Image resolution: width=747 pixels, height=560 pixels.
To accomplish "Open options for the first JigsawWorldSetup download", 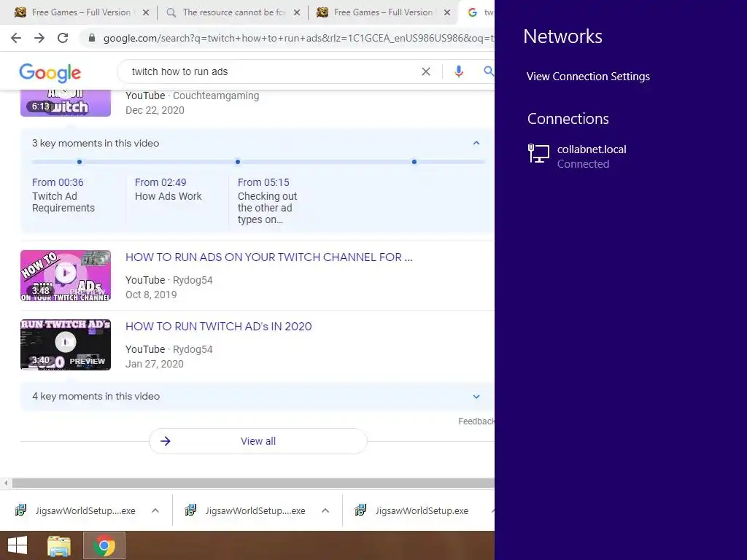I will [x=155, y=510].
